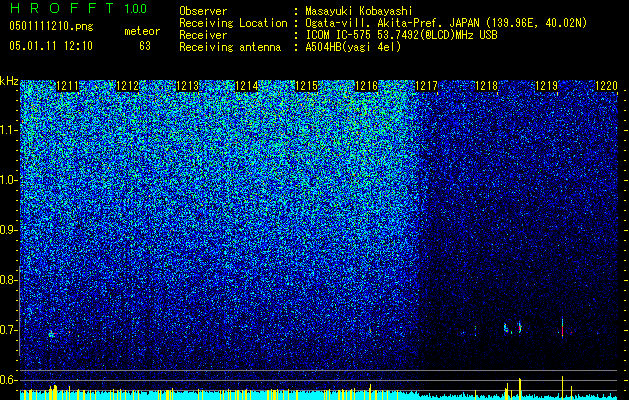Click the meteor echo near 1211 at 0.7 kHz
629x400 pixels.
coord(52,333)
